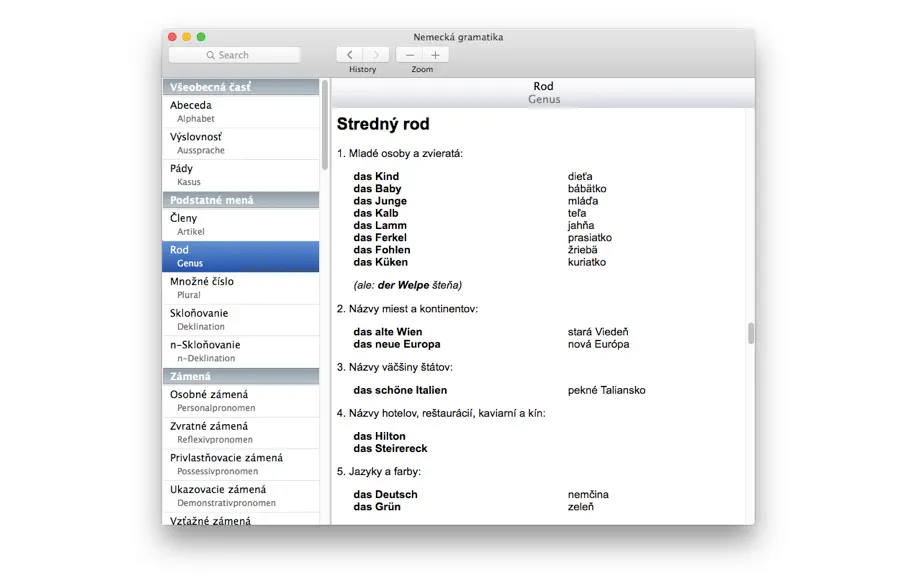
Task: Click the word das Ferkel
Action: coord(380,238)
